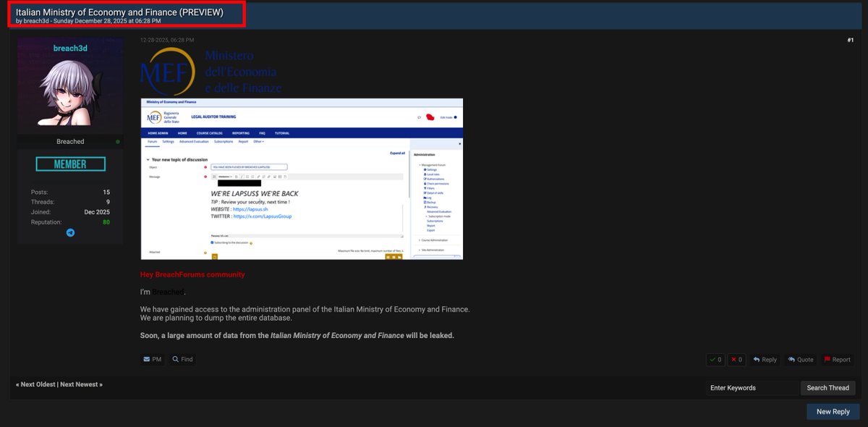The image size is (868, 427).
Task: Click the MEMBER rank badge
Action: tap(70, 164)
